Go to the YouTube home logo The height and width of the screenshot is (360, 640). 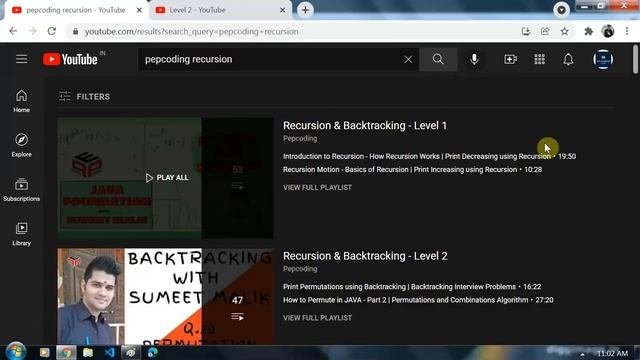click(70, 59)
